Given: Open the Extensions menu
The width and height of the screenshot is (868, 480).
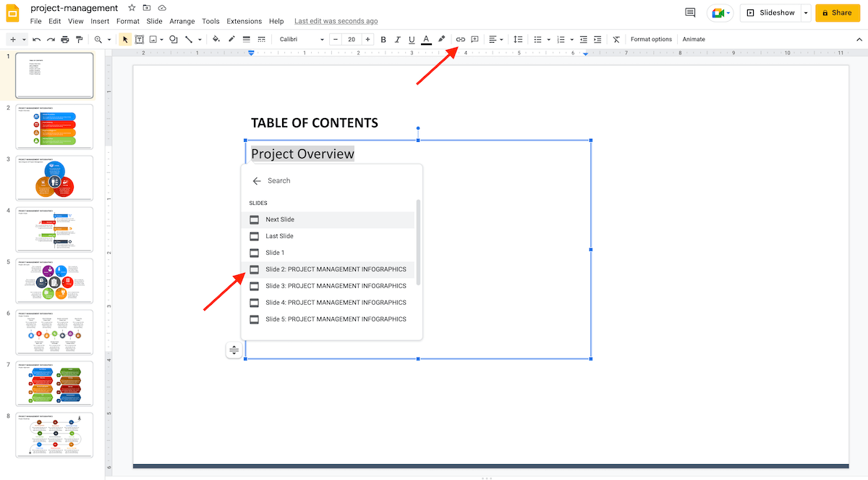Looking at the screenshot, I should [244, 22].
